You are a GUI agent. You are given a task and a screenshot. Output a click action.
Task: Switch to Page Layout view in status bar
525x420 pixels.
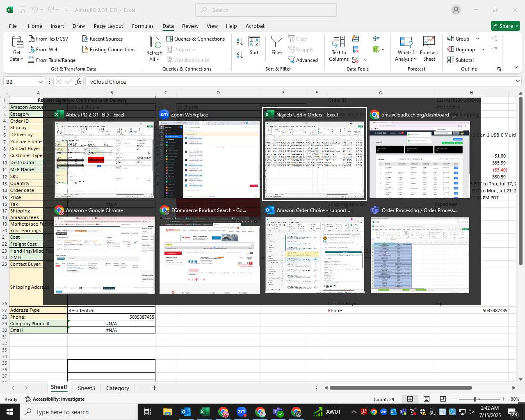(x=427, y=399)
